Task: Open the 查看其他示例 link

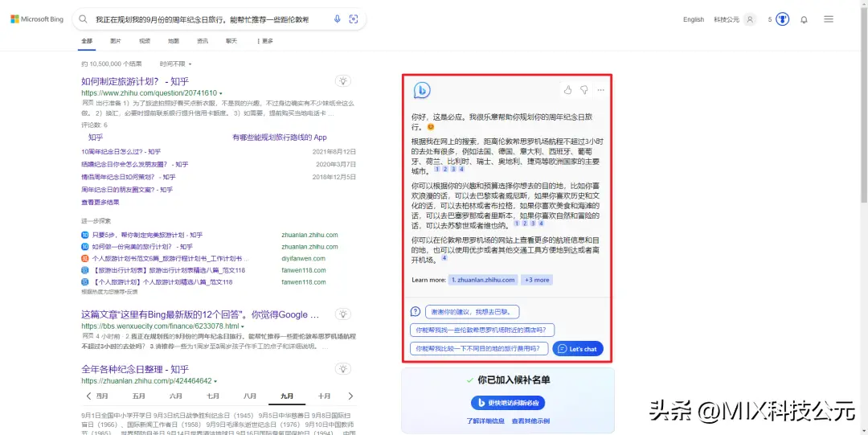Action: [530, 421]
